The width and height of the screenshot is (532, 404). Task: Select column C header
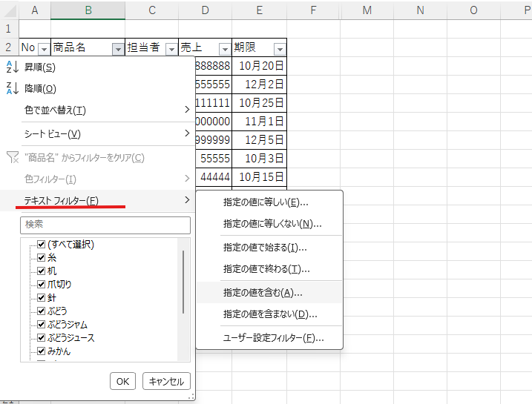[151, 10]
